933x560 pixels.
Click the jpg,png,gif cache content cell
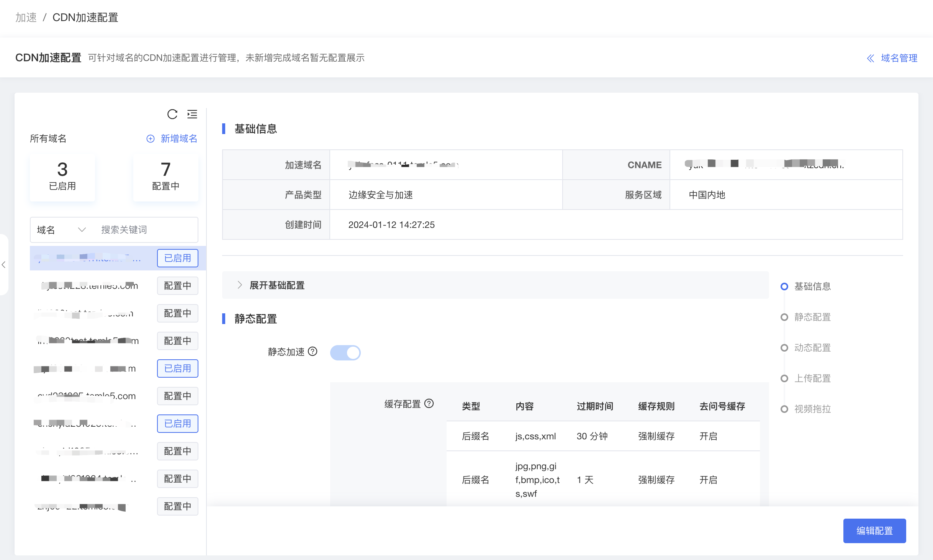coord(538,480)
